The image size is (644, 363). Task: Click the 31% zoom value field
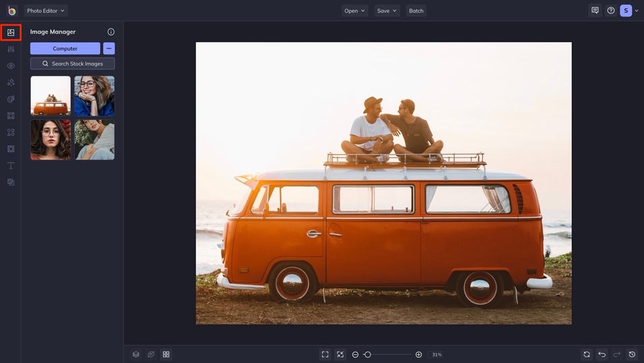point(437,354)
